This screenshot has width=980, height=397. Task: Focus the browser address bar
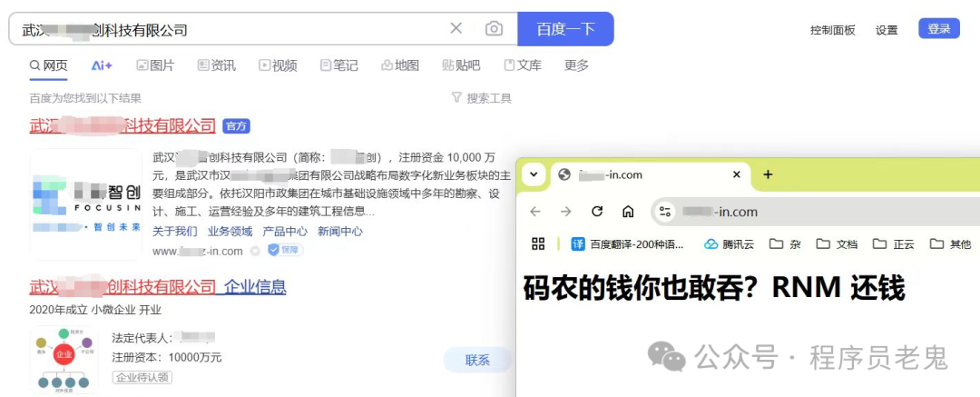pos(816,212)
